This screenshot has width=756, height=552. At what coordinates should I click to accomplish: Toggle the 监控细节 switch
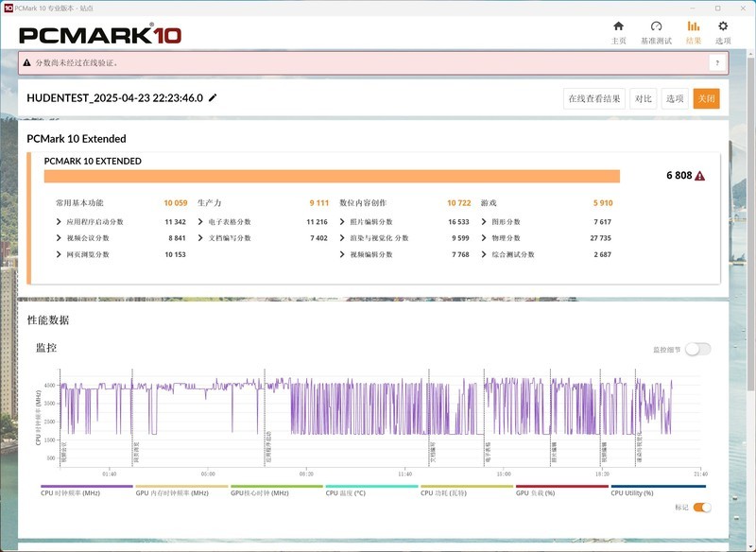pyautogui.click(x=698, y=349)
